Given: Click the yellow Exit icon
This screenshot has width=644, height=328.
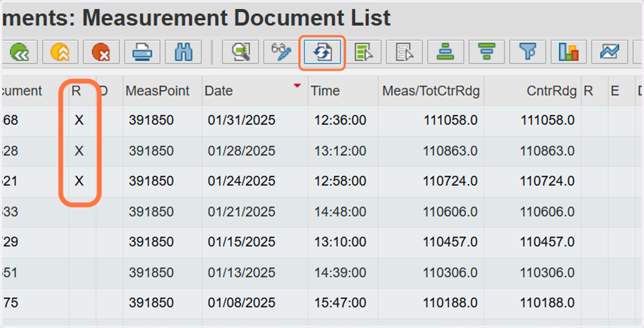Looking at the screenshot, I should tap(60, 53).
